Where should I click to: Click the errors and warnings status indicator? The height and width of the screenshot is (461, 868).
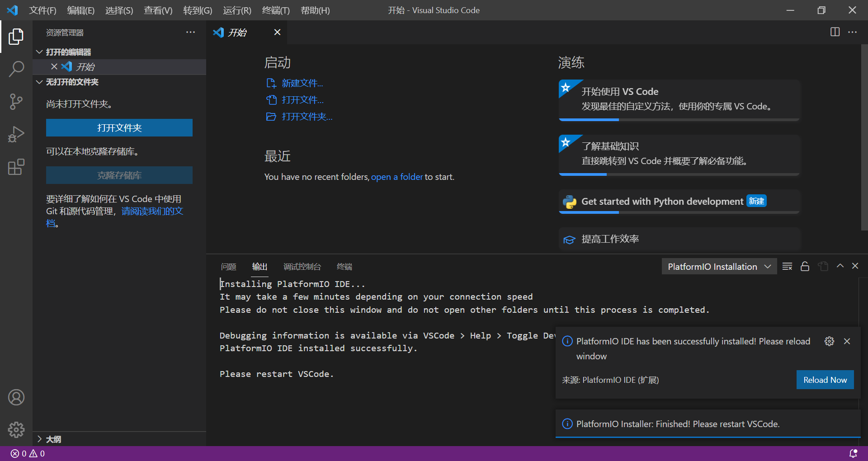[28, 453]
